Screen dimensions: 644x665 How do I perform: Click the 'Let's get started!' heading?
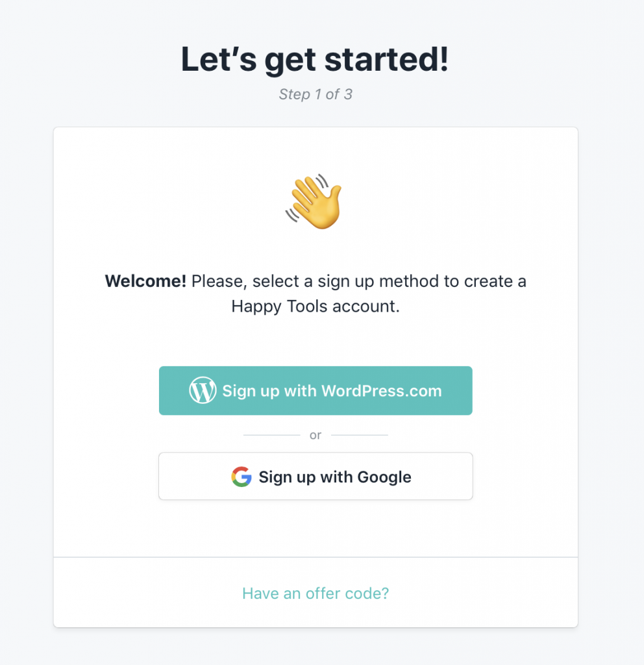point(315,60)
